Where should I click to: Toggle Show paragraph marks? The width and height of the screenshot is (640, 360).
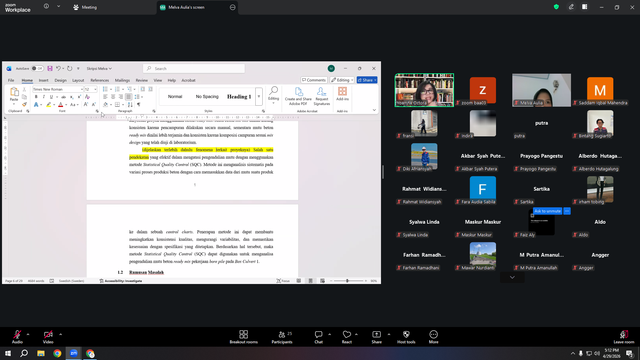[139, 105]
